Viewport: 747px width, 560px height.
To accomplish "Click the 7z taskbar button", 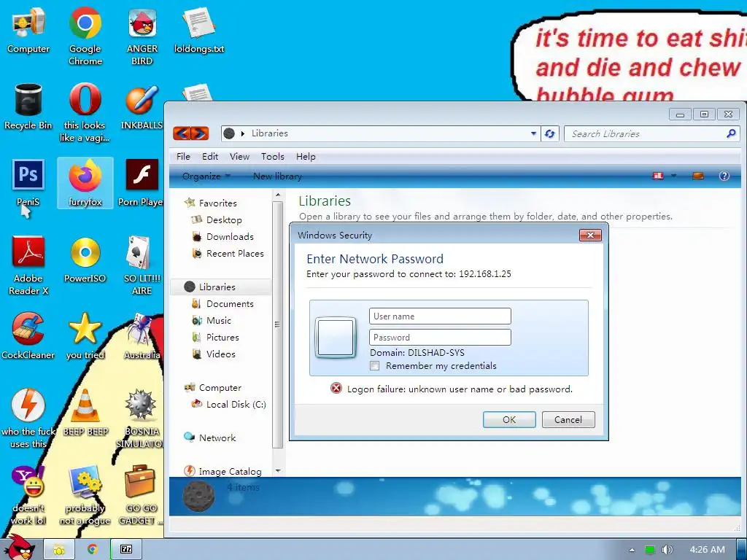I will pyautogui.click(x=125, y=550).
